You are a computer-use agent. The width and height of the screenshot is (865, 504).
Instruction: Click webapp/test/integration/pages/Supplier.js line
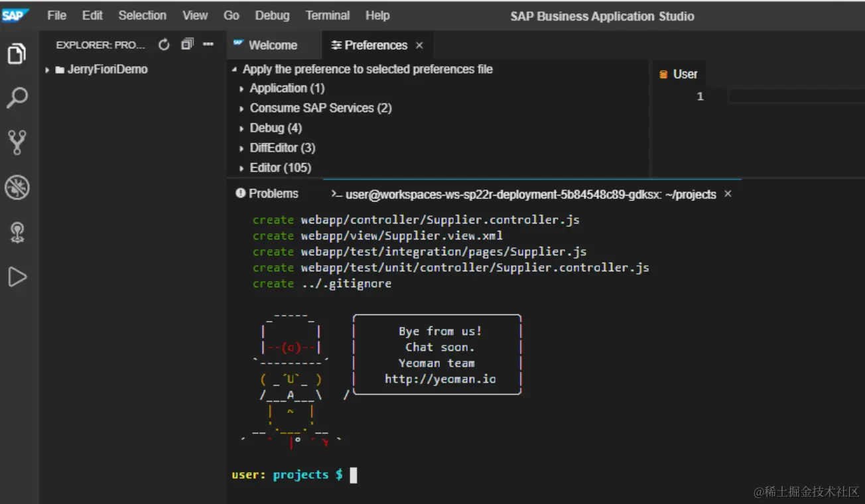coord(419,252)
